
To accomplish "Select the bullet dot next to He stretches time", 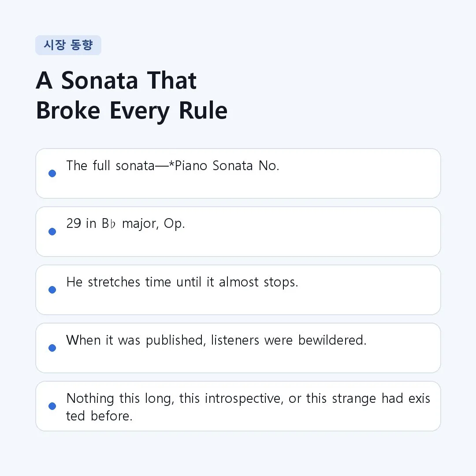I will [x=52, y=290].
